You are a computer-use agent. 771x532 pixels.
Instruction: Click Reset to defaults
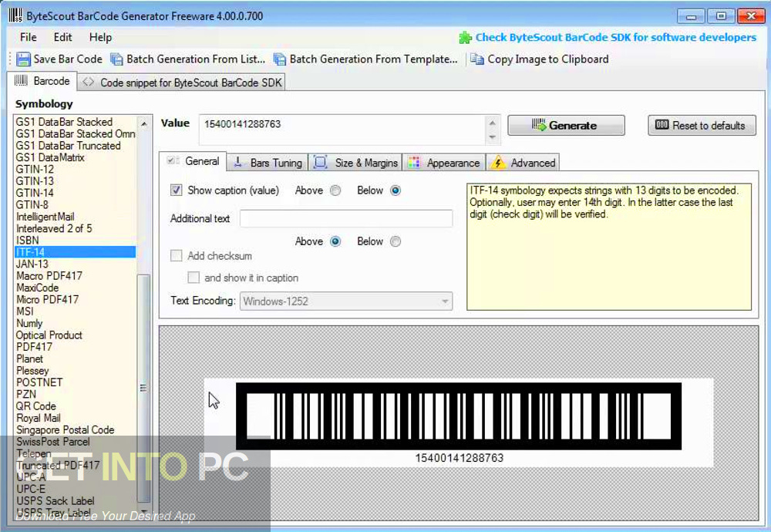pos(701,125)
